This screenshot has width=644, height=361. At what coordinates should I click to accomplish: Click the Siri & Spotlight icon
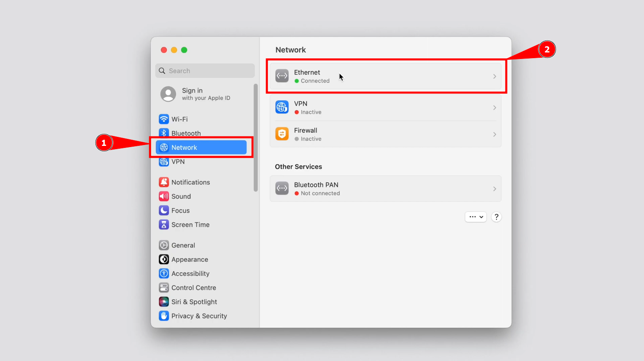tap(164, 302)
